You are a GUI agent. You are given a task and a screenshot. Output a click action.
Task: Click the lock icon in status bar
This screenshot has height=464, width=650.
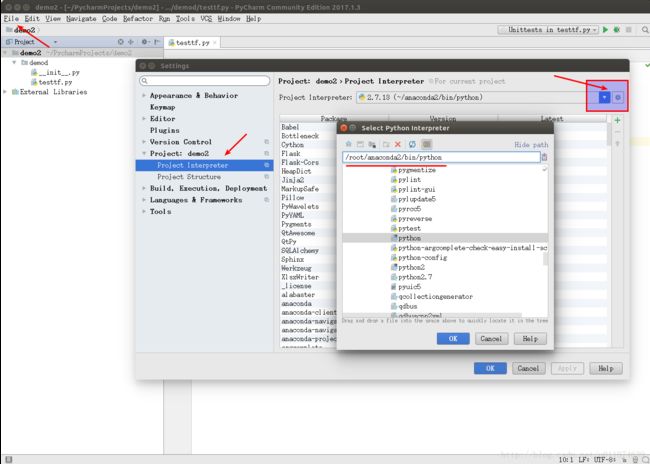click(627, 459)
